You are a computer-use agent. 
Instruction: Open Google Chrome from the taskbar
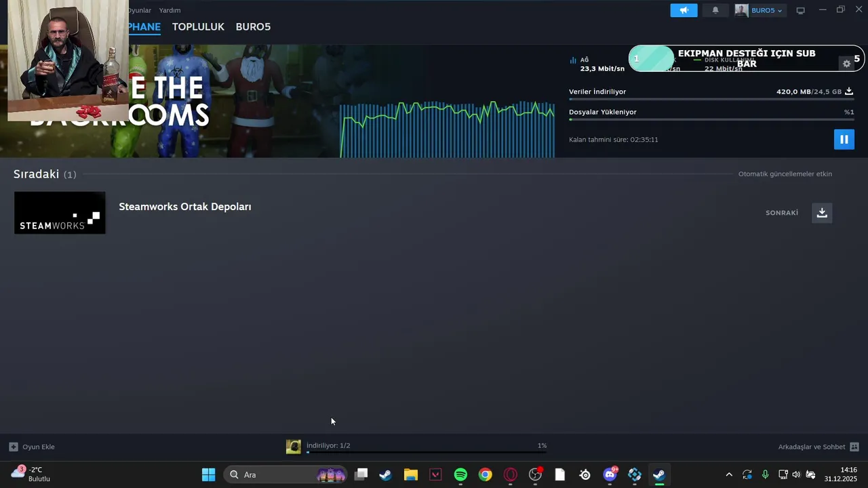485,474
